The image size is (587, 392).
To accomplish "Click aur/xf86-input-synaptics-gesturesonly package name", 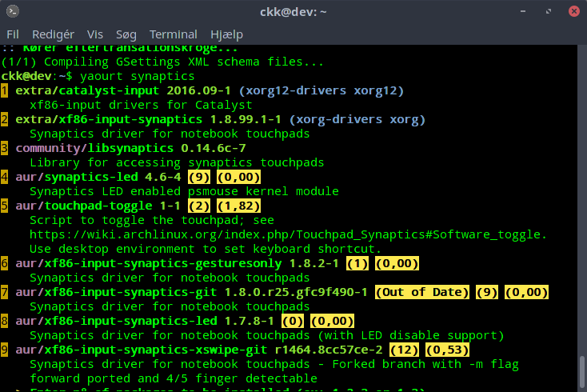I will [x=148, y=263].
